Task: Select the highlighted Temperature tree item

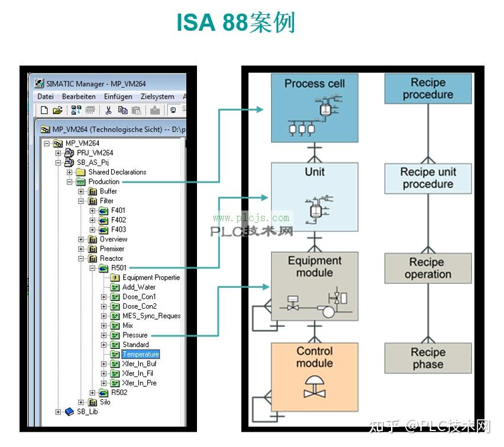Action: [x=140, y=354]
